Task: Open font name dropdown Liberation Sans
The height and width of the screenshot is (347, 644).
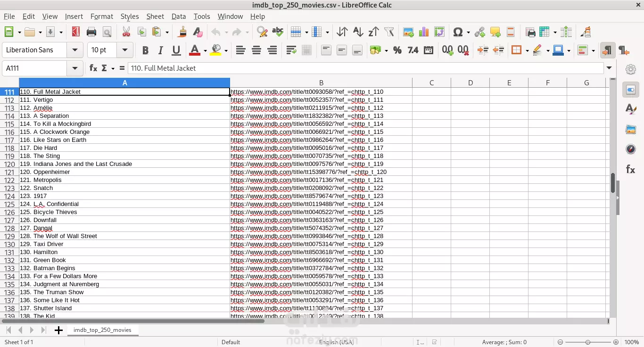Action: point(74,50)
